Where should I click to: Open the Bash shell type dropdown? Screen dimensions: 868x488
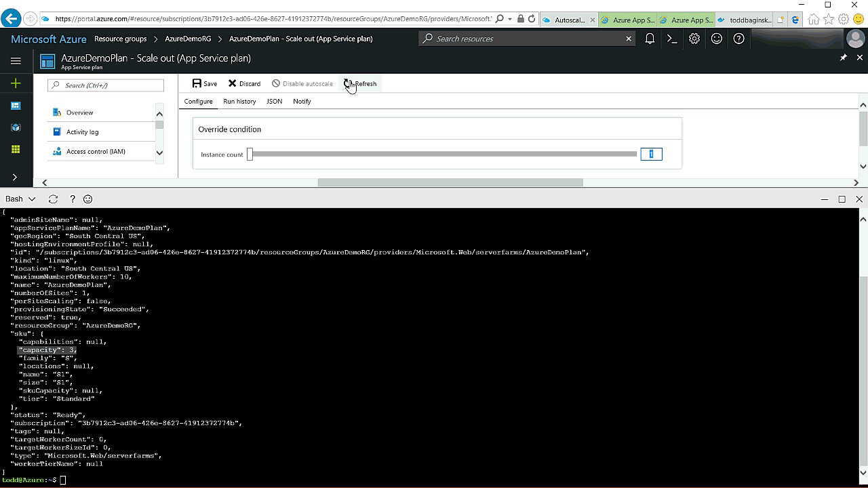point(20,199)
